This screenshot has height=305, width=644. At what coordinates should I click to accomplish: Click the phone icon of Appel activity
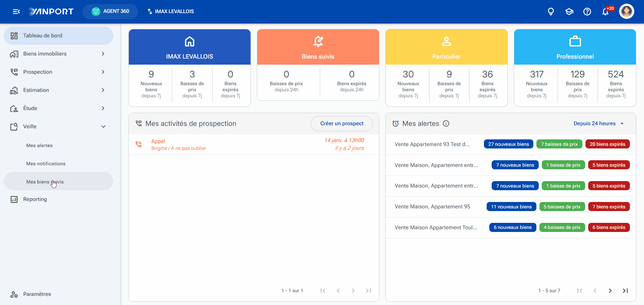point(139,144)
